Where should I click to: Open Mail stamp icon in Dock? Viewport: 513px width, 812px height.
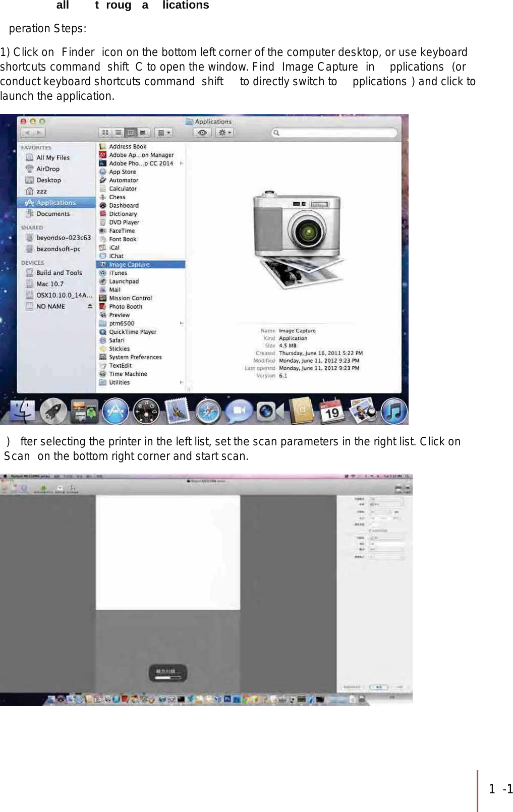click(177, 410)
